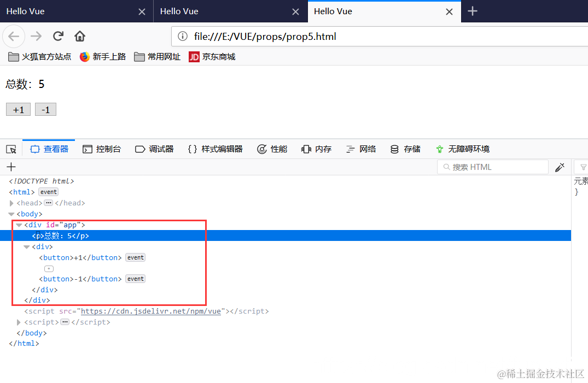Close the second Hello Vue tab
Image resolution: width=588 pixels, height=383 pixels.
[295, 11]
